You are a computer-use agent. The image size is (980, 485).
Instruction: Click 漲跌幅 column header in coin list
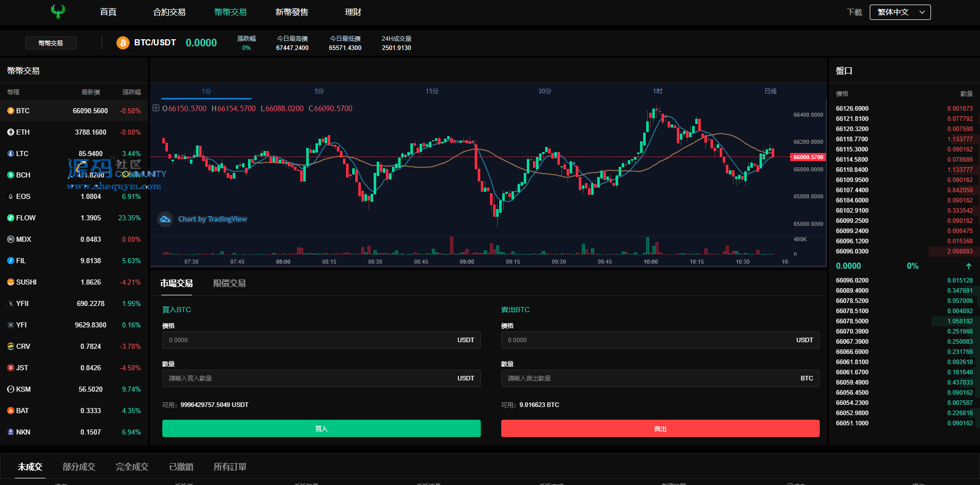point(132,92)
